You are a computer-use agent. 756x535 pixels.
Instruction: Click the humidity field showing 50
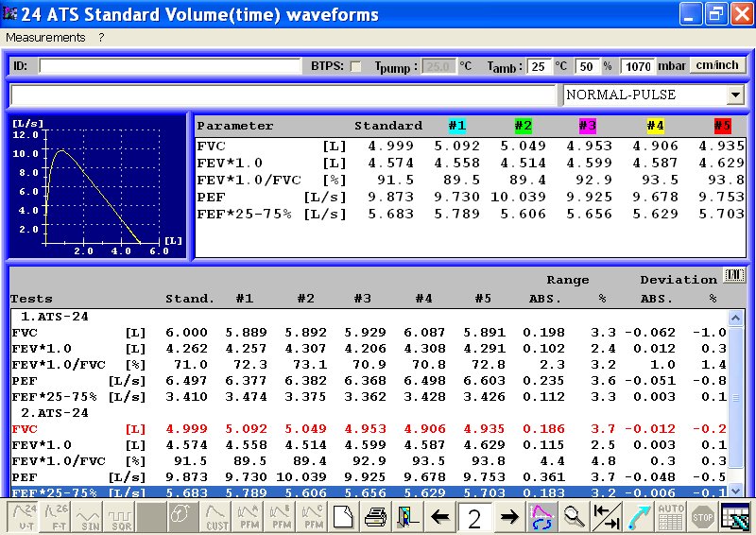click(x=587, y=66)
